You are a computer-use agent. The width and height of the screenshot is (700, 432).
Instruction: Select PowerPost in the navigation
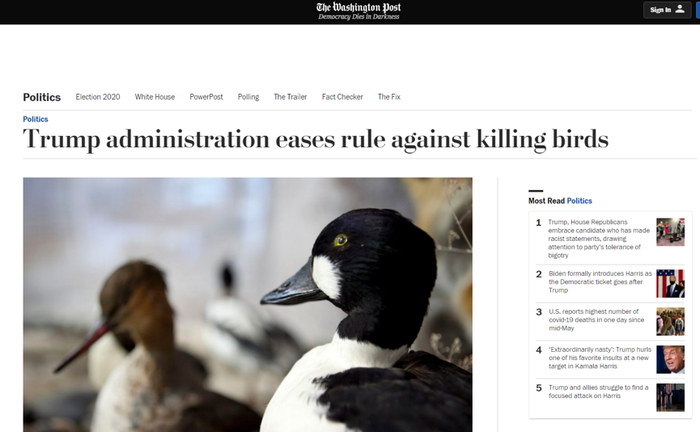coord(206,97)
